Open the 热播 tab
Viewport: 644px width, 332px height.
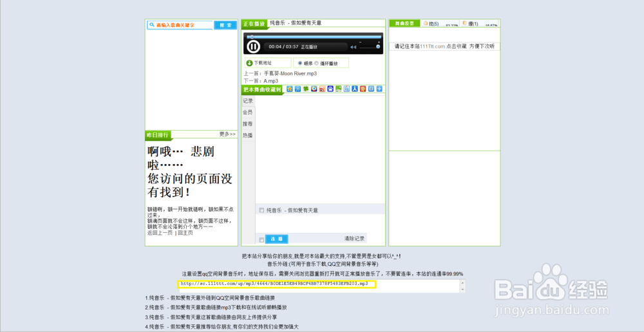click(248, 135)
